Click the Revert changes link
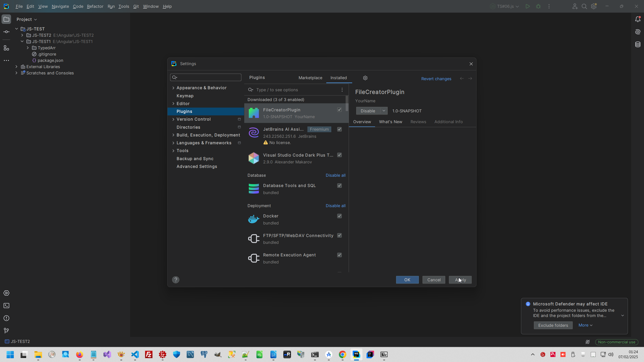The image size is (644, 362). (x=436, y=79)
